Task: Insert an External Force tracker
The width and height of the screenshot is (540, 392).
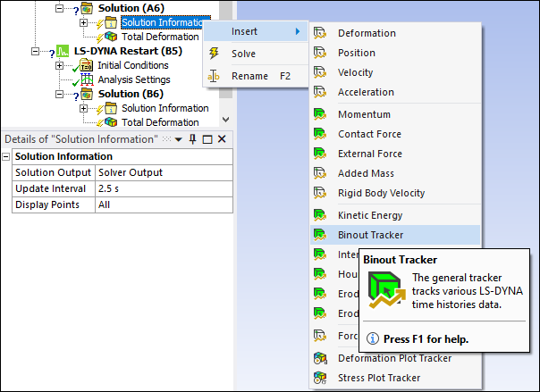Action: 395,154
